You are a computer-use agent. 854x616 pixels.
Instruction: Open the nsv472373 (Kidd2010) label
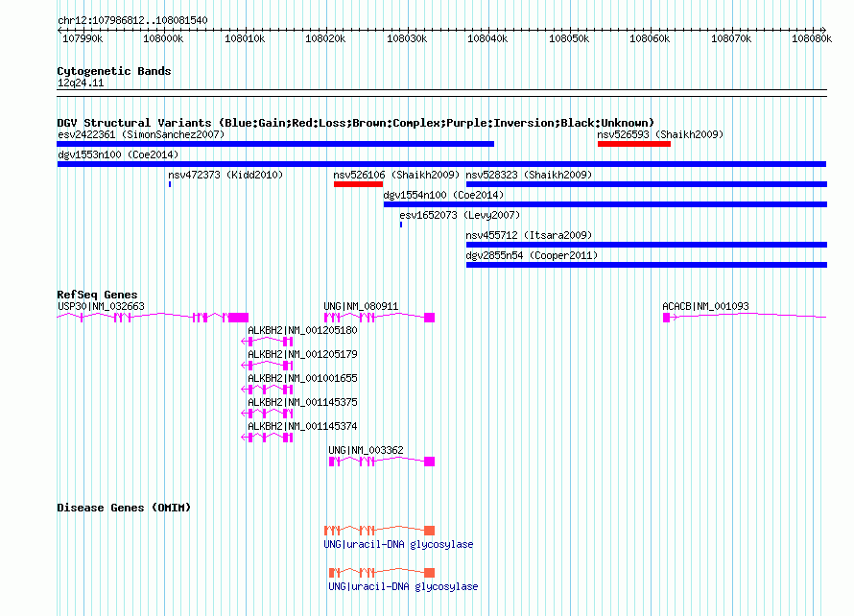225,175
